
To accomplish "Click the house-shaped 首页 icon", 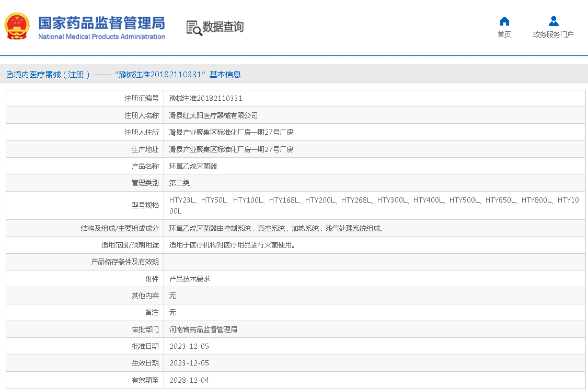I will (504, 21).
